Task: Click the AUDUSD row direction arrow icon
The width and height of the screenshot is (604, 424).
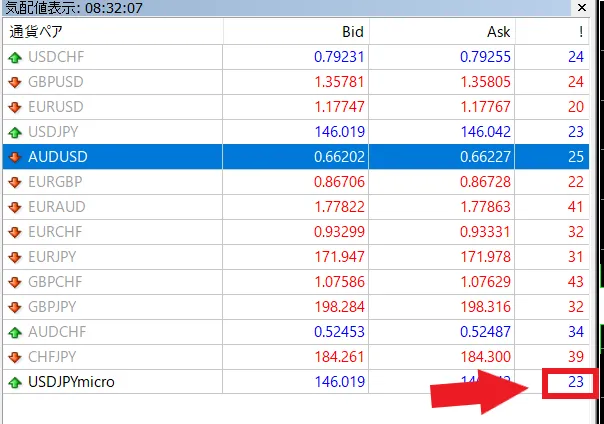Action: [14, 157]
